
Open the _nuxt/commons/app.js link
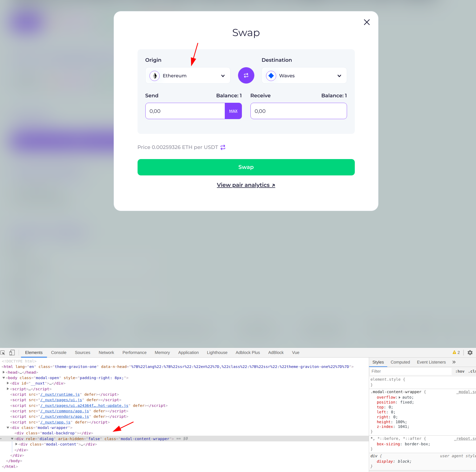(x=65, y=411)
